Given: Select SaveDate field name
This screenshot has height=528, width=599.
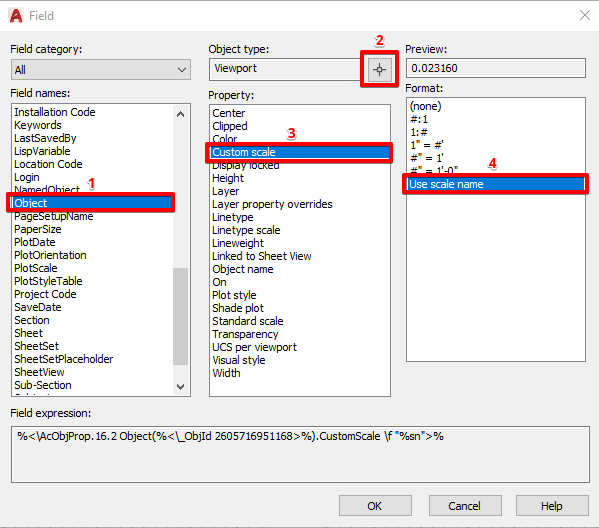Looking at the screenshot, I should [37, 307].
